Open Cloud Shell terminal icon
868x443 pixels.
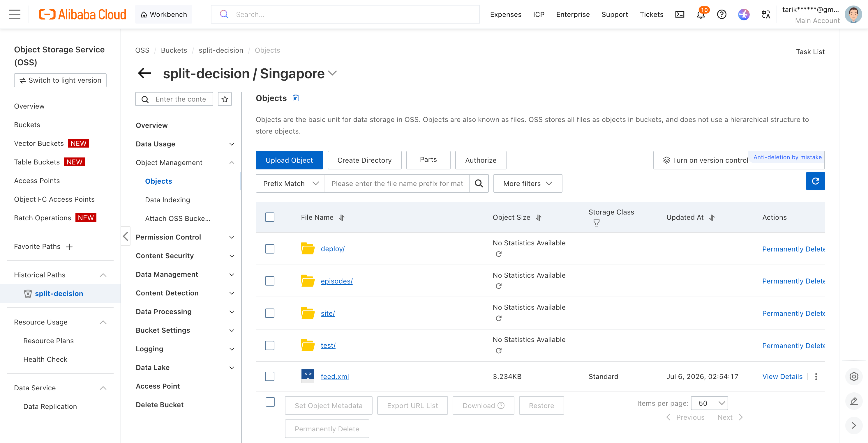[680, 14]
